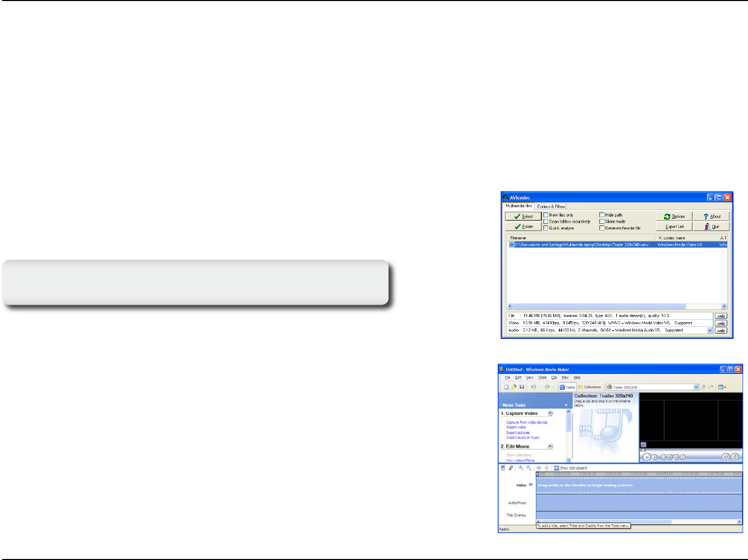The width and height of the screenshot is (748, 560).
Task: Open the dropdown arrow on AVIcodec's Audio info row
Action: (710, 331)
